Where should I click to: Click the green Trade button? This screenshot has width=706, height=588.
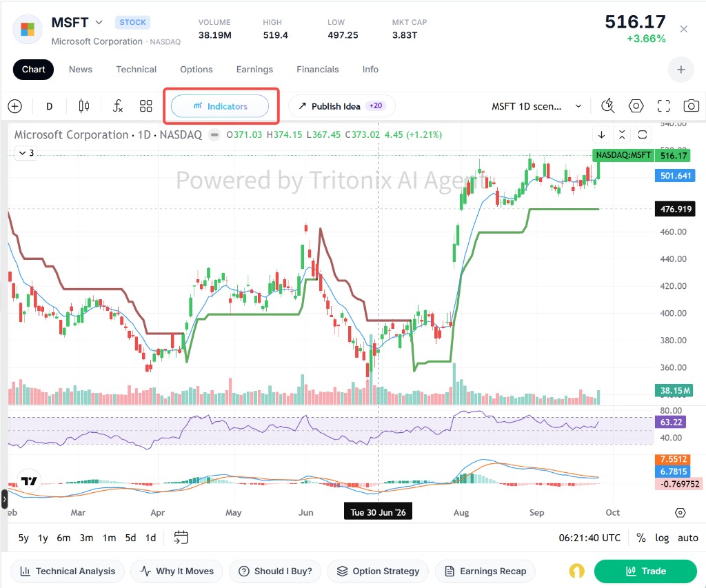pyautogui.click(x=645, y=571)
